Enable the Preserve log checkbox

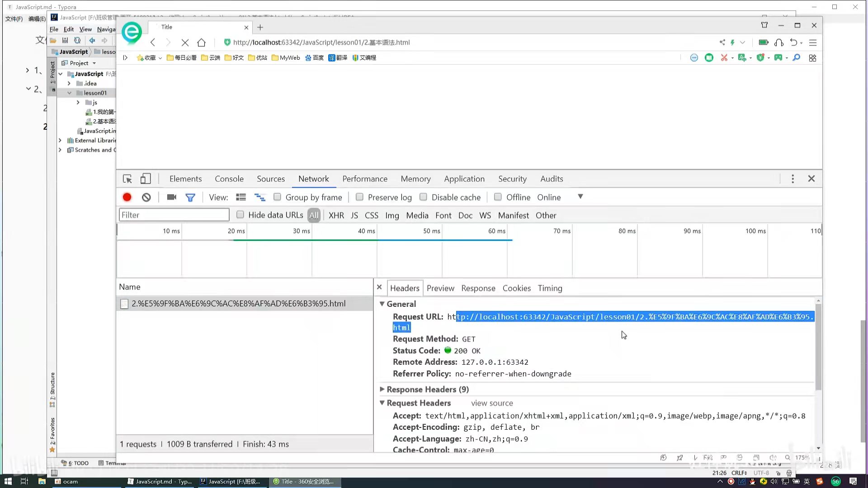point(359,197)
